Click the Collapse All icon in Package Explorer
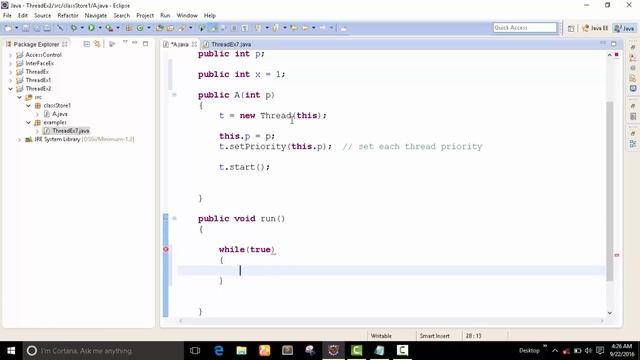The width and height of the screenshot is (640, 360). 87,44
